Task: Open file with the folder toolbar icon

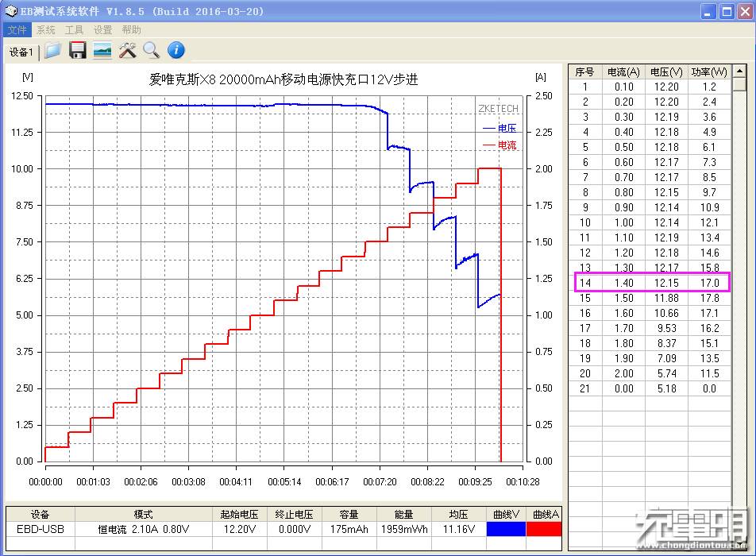Action: 52,50
